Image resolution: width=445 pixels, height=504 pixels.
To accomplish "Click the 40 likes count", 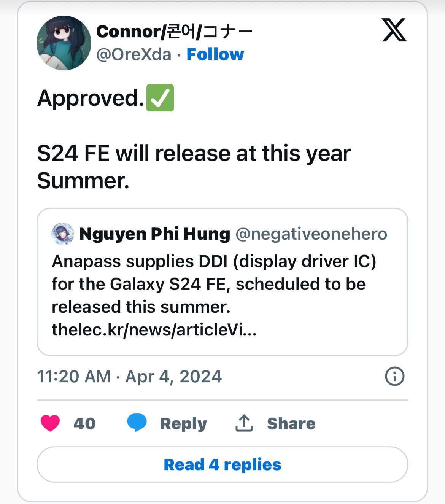I will (84, 423).
